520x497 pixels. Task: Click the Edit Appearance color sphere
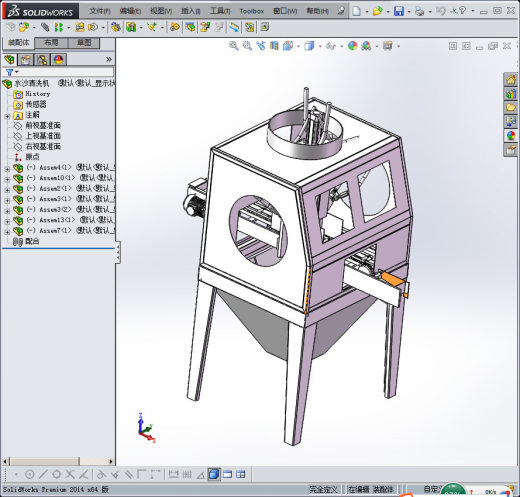point(352,46)
